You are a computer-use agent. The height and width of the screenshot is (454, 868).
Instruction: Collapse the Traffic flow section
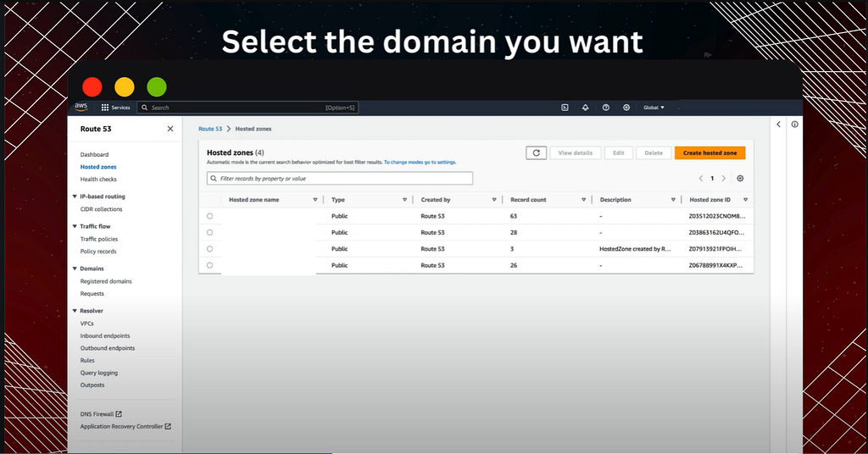pos(75,226)
